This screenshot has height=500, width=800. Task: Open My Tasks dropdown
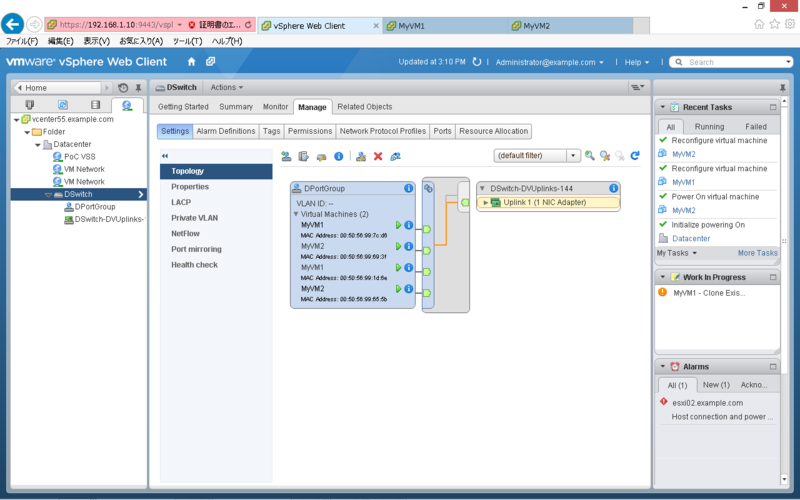click(677, 253)
